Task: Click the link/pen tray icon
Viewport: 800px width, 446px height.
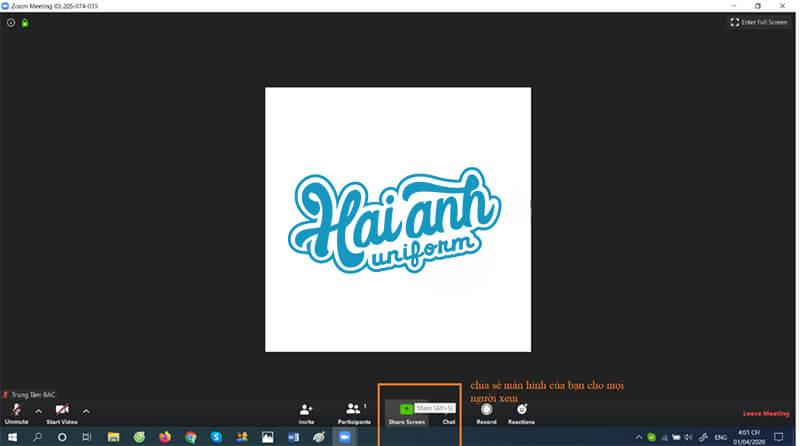Action: click(x=704, y=437)
